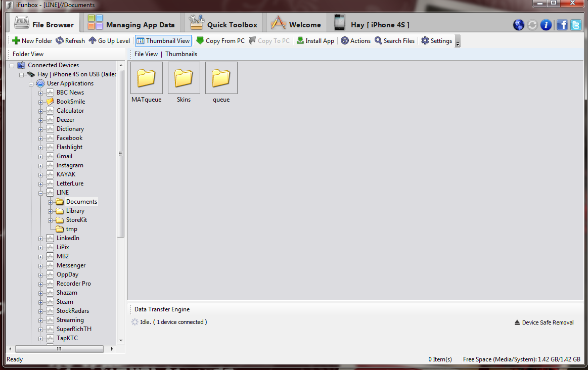
Task: Click File View header label
Action: [146, 54]
